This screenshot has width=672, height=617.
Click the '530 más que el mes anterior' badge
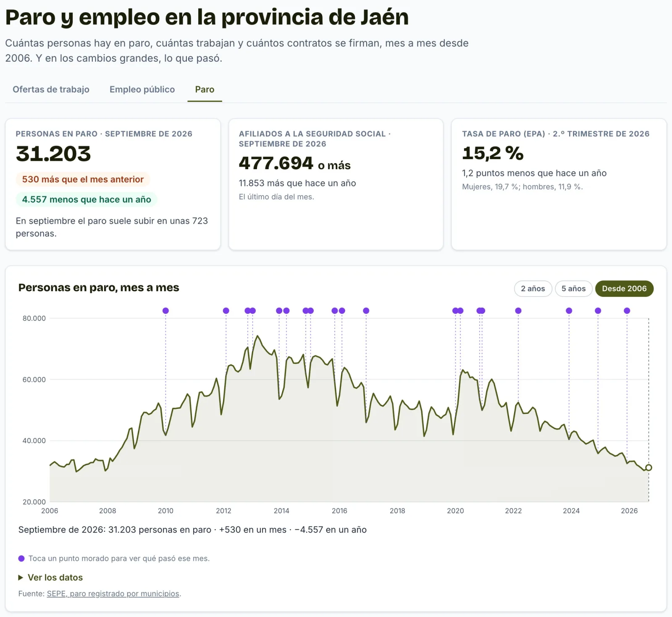click(83, 179)
